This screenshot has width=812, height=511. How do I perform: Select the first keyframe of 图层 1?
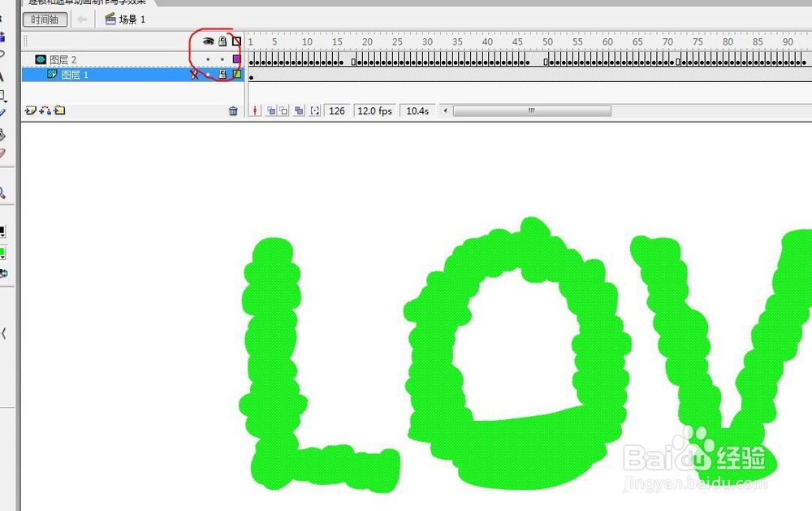point(251,76)
